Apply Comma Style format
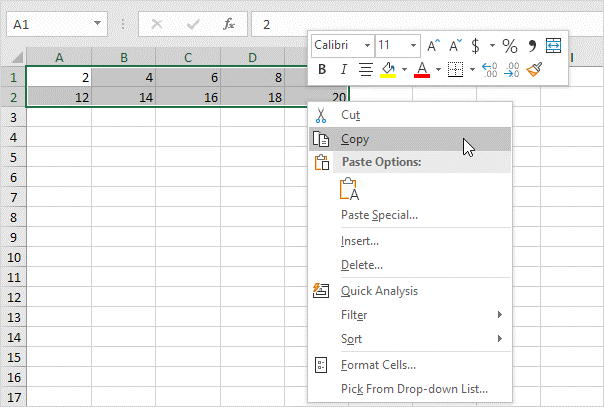The image size is (604, 407). point(533,45)
